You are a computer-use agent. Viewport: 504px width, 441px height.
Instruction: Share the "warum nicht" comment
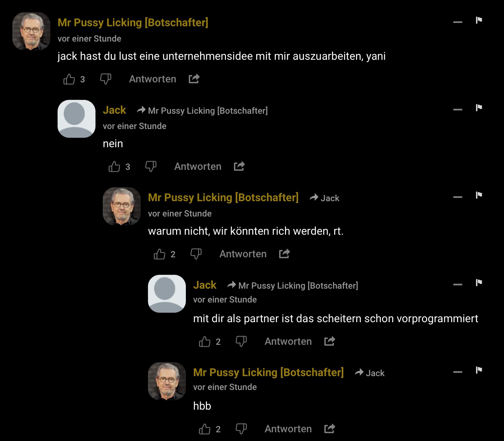tap(284, 254)
